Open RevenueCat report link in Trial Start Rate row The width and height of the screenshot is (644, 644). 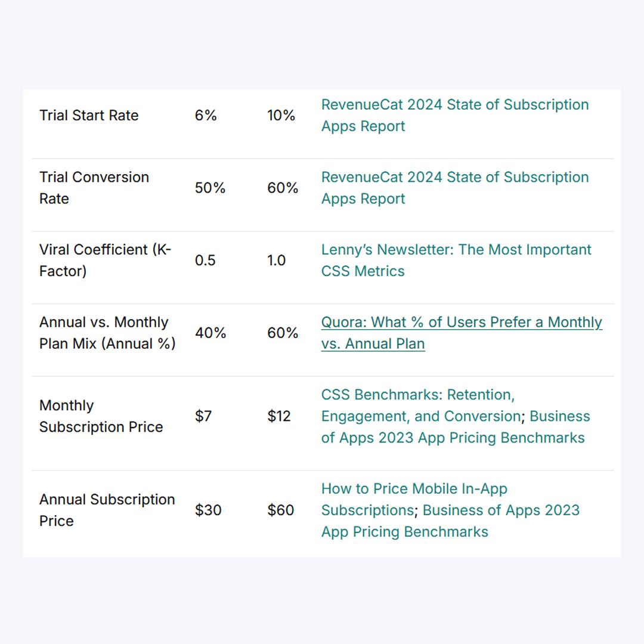pos(454,116)
